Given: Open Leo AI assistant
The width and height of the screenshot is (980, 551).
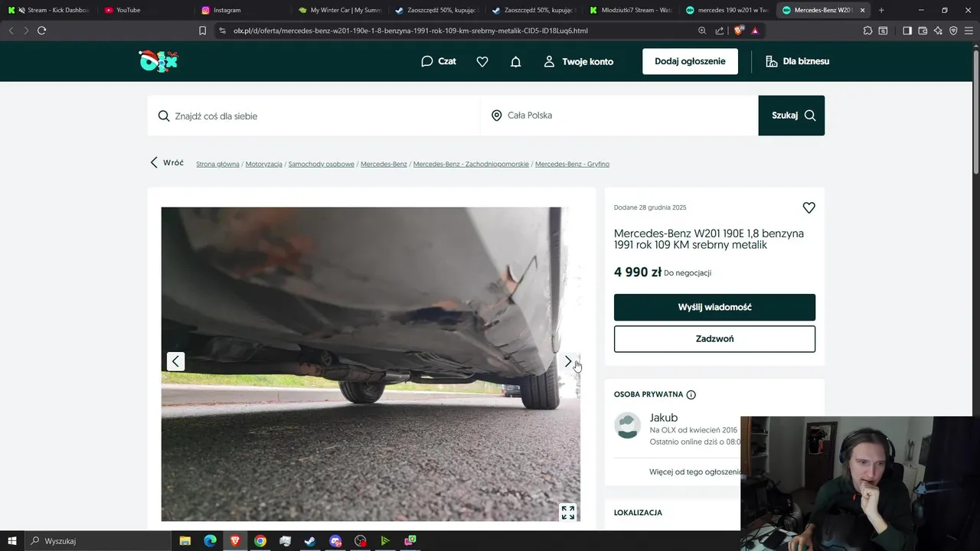Looking at the screenshot, I should tap(938, 31).
